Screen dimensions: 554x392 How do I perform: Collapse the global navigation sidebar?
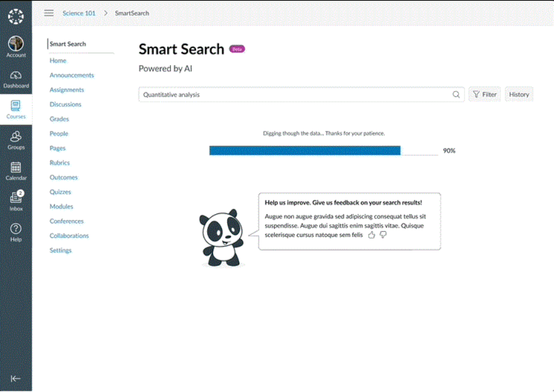pos(16,378)
